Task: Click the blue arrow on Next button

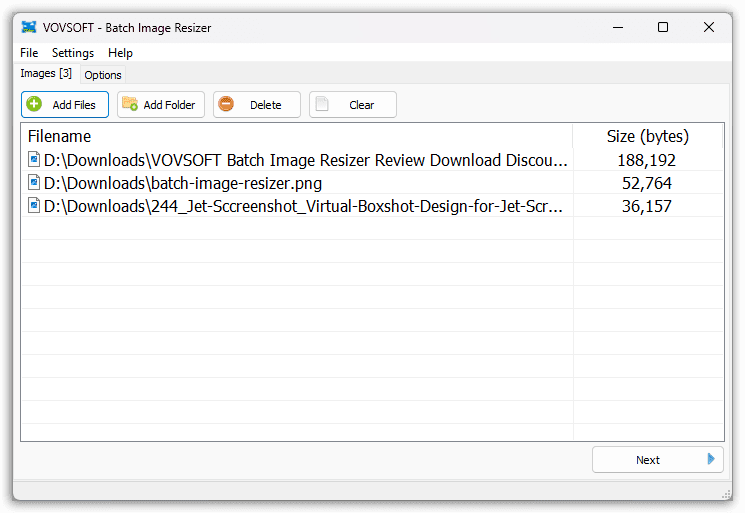Action: [711, 459]
